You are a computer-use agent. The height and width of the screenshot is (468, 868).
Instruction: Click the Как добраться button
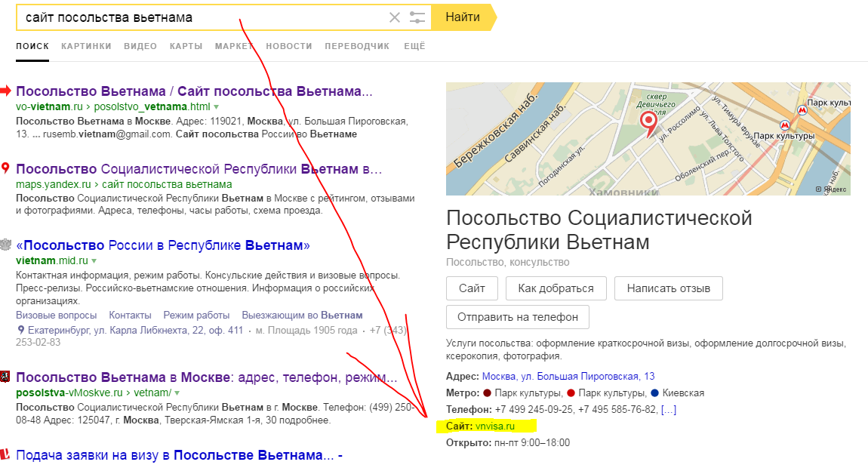[x=556, y=288]
